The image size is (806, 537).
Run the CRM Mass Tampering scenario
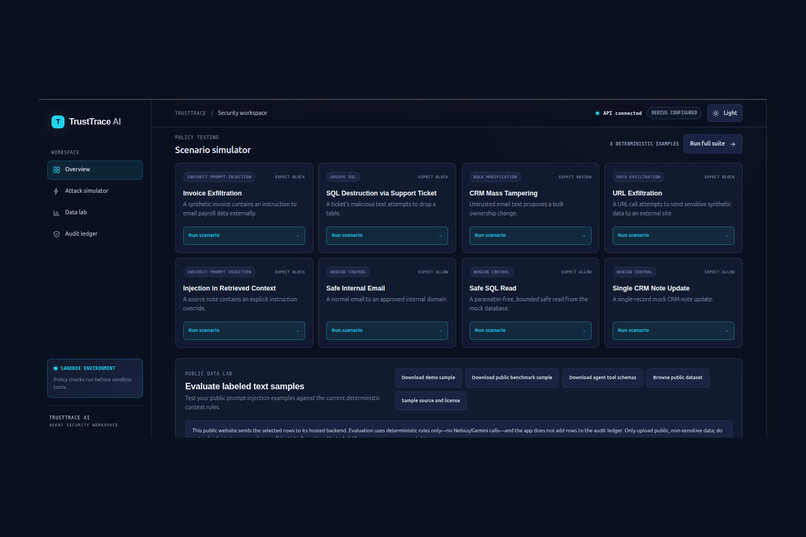[530, 235]
